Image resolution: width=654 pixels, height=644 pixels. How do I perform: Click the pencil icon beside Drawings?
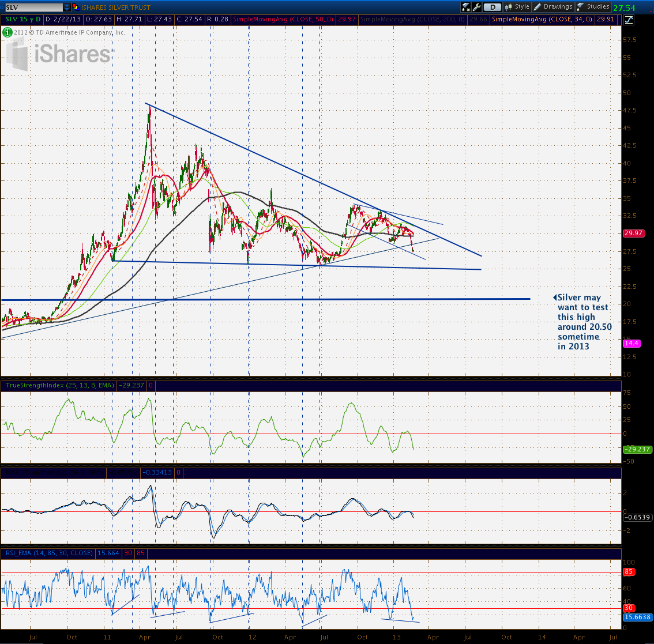point(538,7)
